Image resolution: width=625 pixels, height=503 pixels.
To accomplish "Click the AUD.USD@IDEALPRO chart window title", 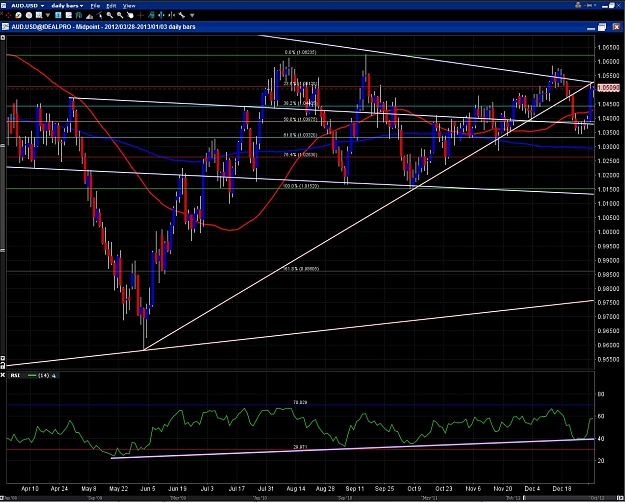I will point(103,27).
